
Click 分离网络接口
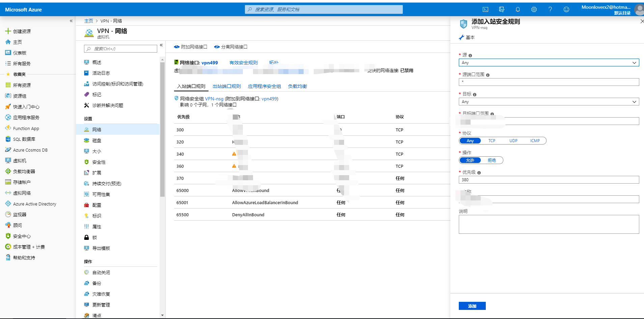(231, 47)
